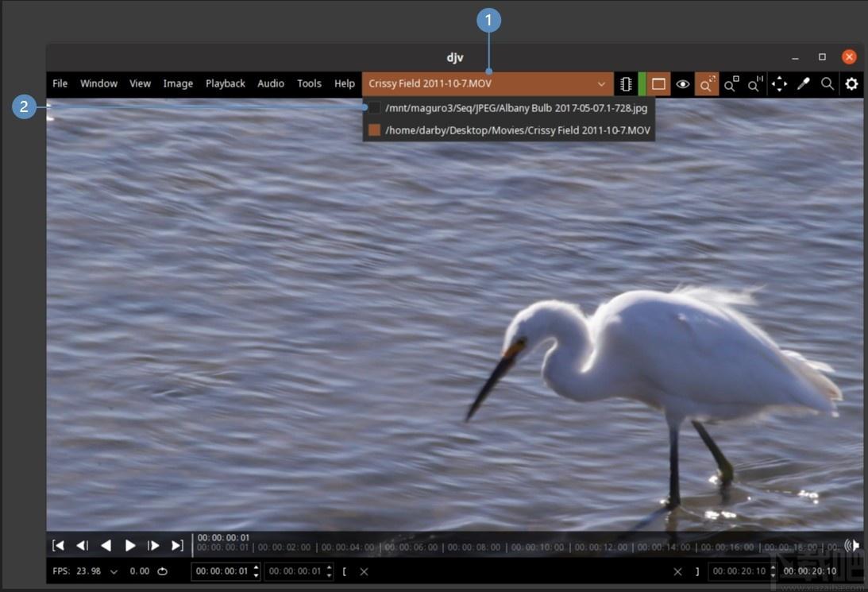Viewport: 868px width, 592px height.
Task: Click the in point timecode field
Action: coord(295,571)
